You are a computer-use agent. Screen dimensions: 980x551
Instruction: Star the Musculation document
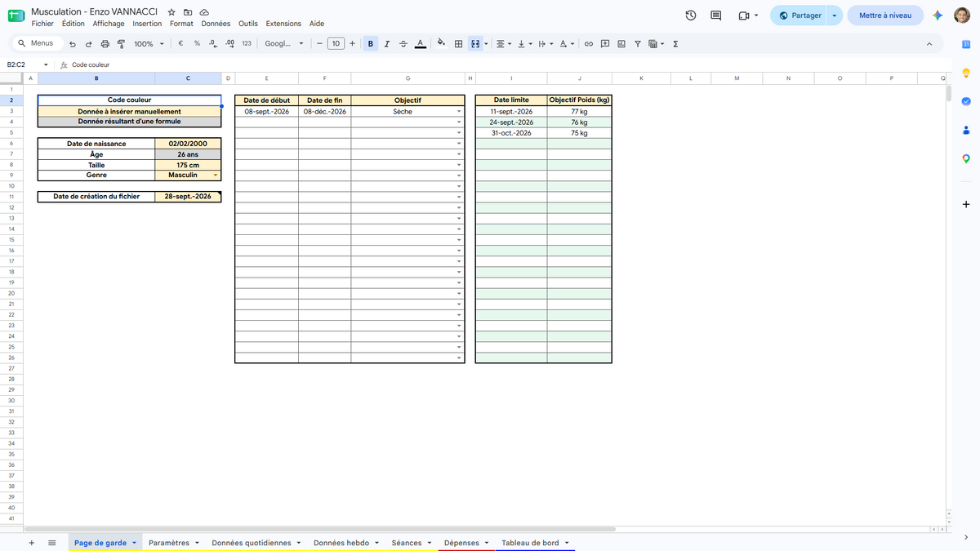coord(171,12)
